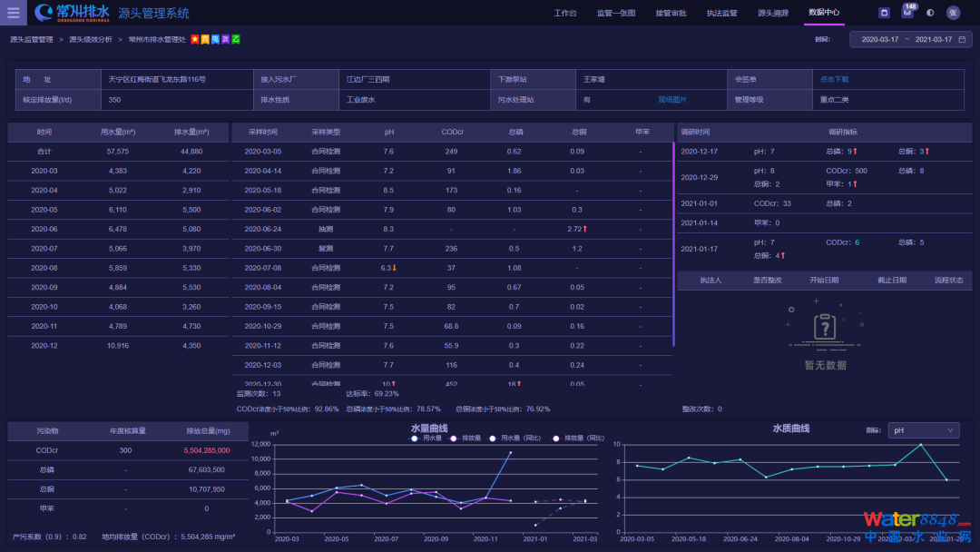Expand the pH indicator dropdown

pyautogui.click(x=924, y=430)
